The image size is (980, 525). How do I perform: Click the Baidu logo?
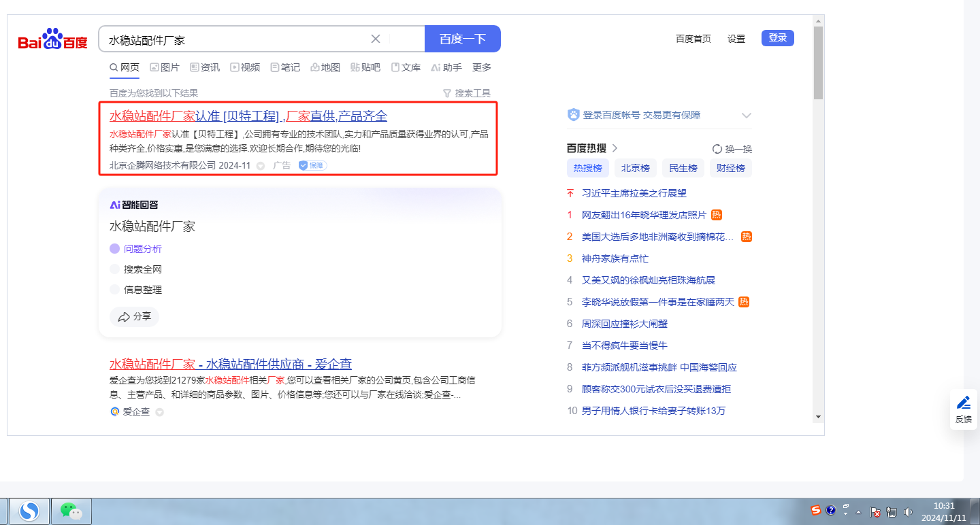pos(52,39)
